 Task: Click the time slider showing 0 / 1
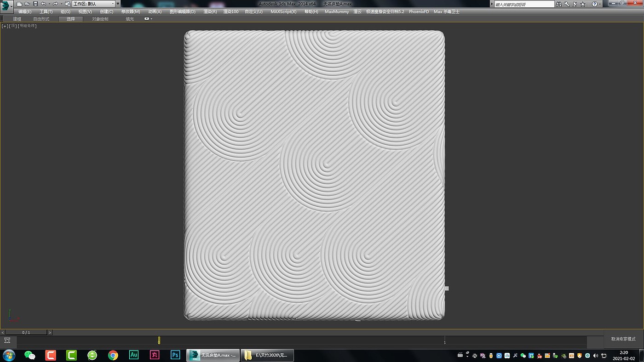(x=26, y=332)
